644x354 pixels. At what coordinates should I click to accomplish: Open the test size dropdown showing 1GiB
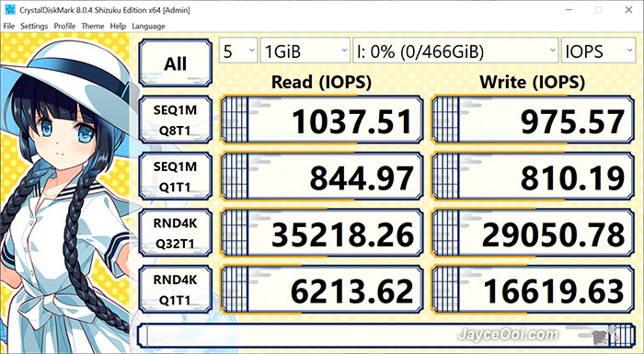(305, 51)
